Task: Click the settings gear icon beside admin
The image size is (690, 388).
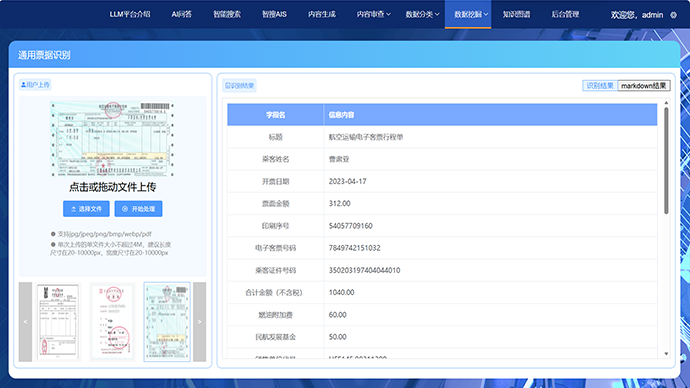Action: (x=673, y=15)
